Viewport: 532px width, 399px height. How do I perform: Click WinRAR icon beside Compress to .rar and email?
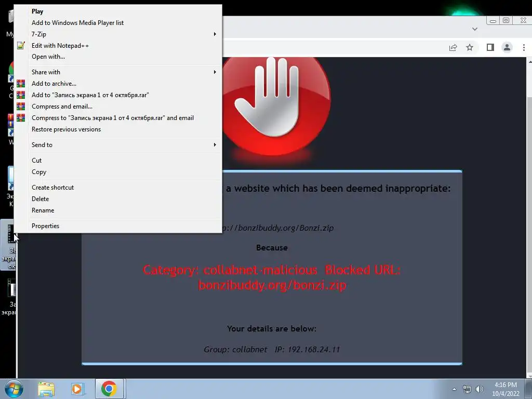21,118
